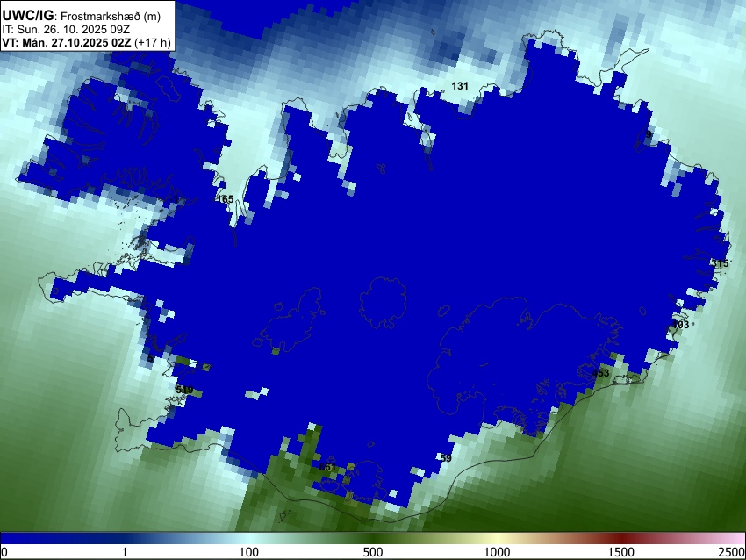Screen dimensions: 746x560
Task: Click the color scale tick labeled 100
Action: pos(248,552)
